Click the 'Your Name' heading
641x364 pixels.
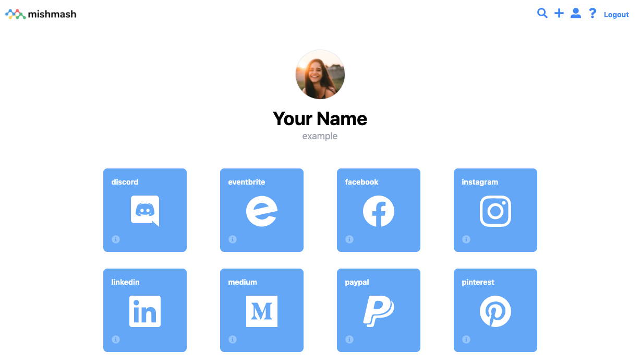320,118
